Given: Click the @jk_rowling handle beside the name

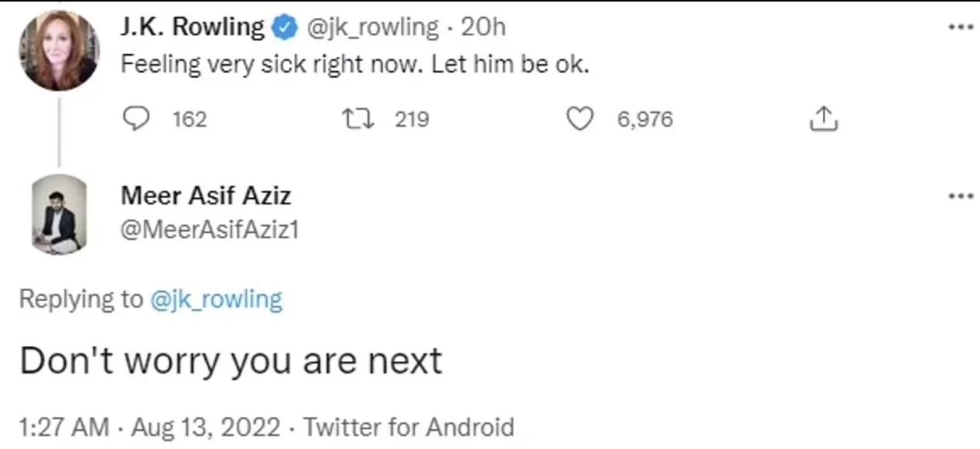Looking at the screenshot, I should (372, 27).
